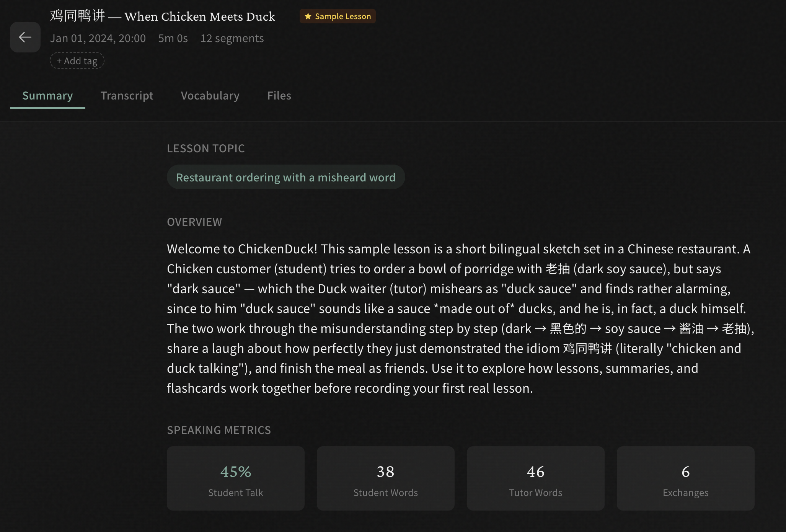Image resolution: width=786 pixels, height=532 pixels.
Task: Click the 46 Tutor Words card
Action: pyautogui.click(x=535, y=478)
